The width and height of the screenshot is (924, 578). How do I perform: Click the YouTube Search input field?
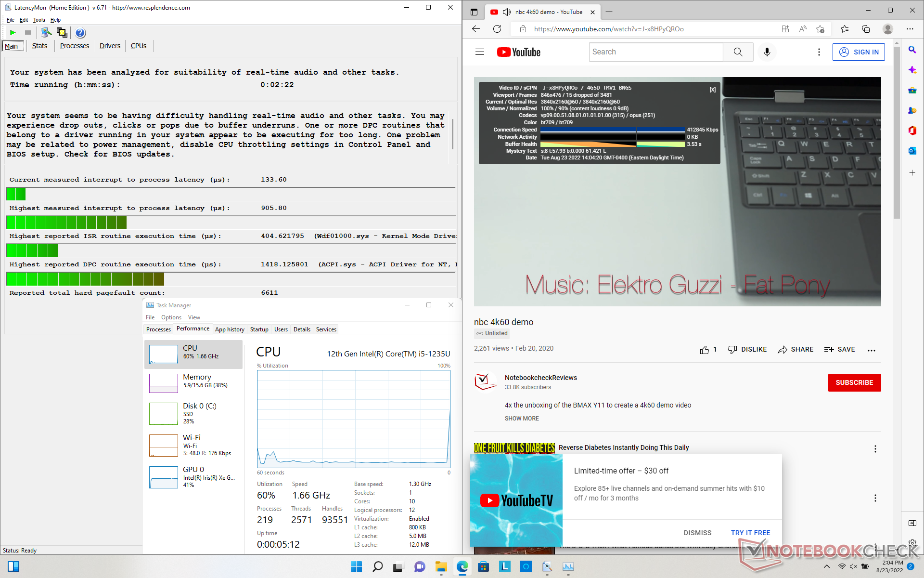[x=655, y=52]
